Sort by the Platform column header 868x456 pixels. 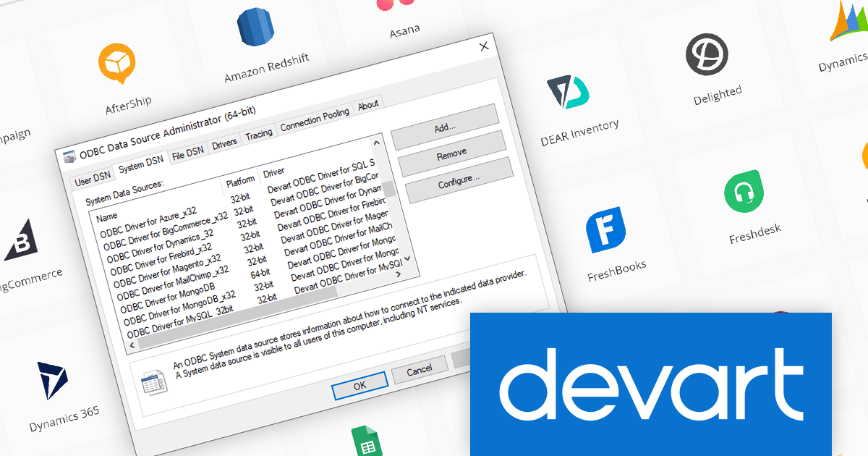(x=240, y=180)
